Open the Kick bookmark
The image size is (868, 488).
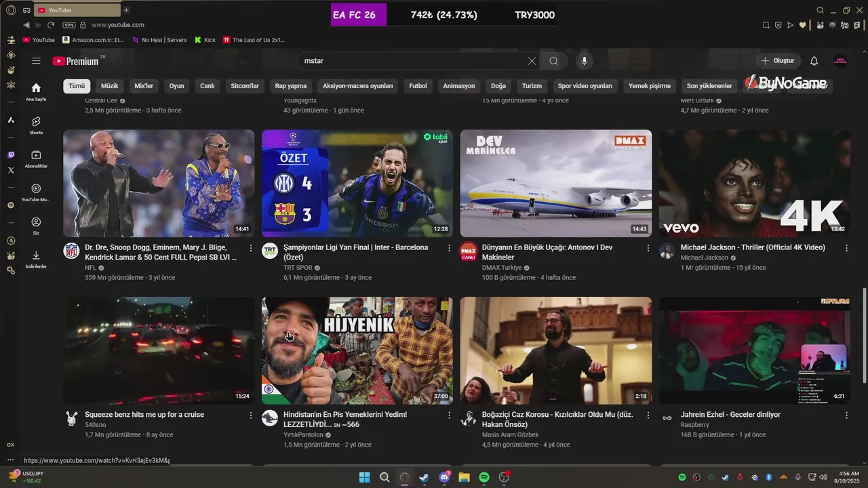click(205, 40)
